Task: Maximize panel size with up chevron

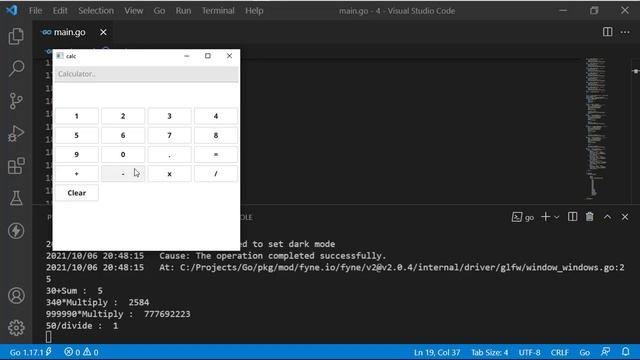Action: [607, 217]
